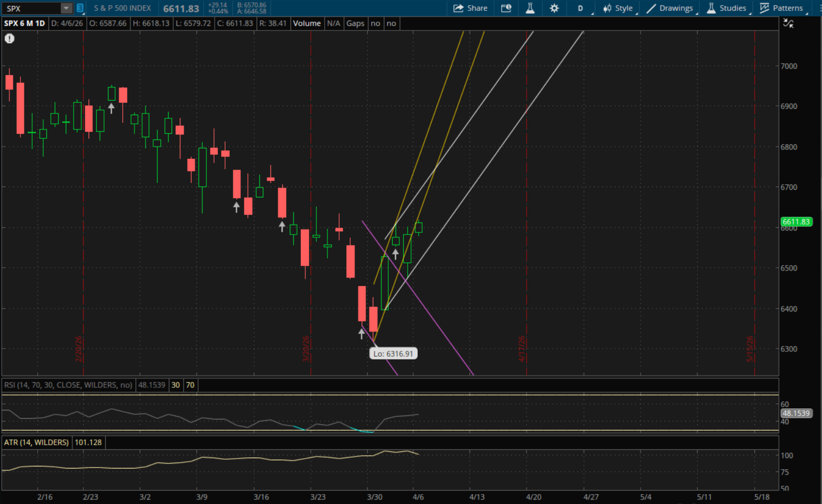
Task: Expand the SPX symbol dropdown arrow
Action: click(x=66, y=8)
